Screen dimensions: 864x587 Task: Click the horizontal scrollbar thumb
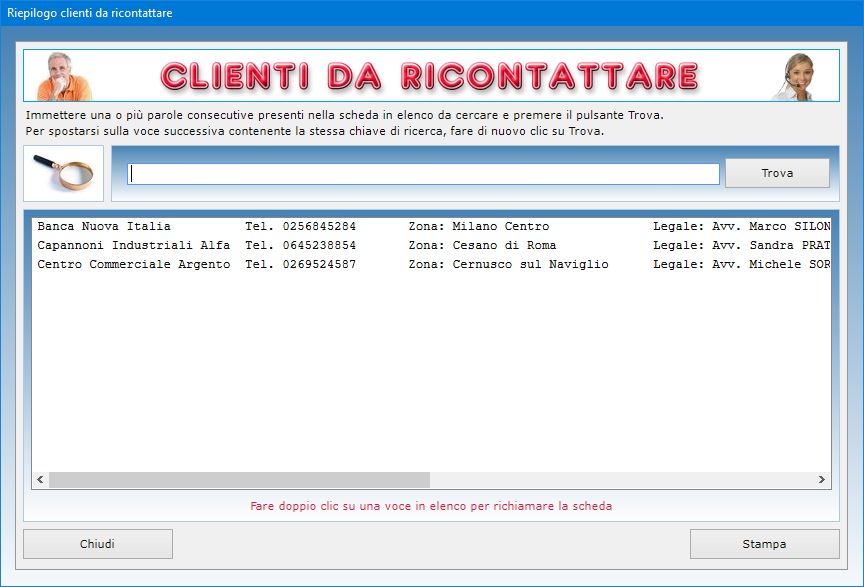point(239,480)
